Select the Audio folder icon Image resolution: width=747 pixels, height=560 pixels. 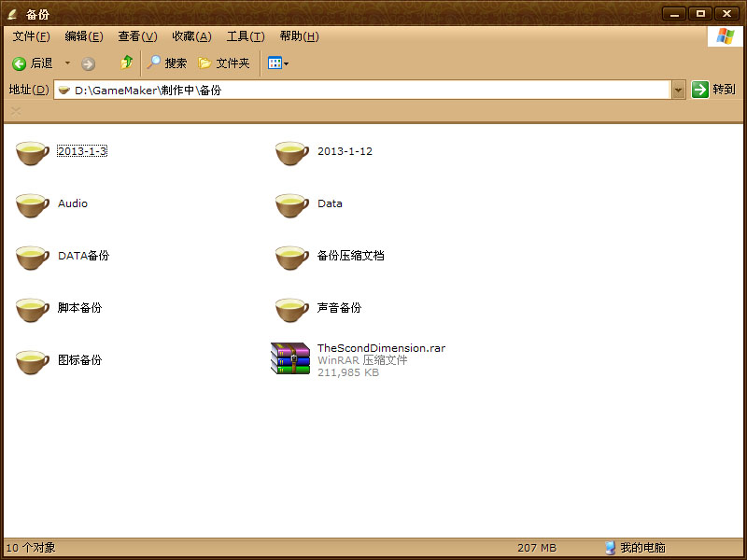pos(33,205)
